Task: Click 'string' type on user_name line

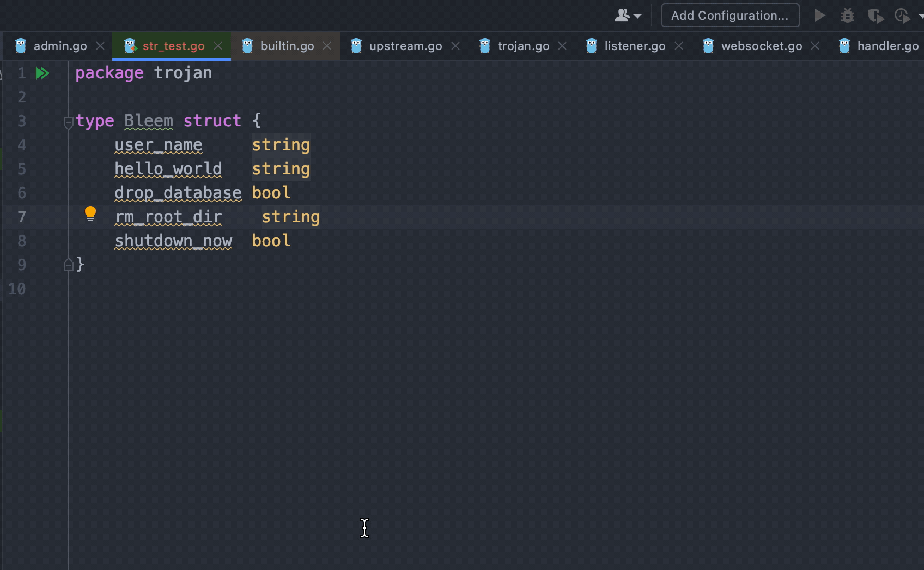Action: tap(281, 145)
